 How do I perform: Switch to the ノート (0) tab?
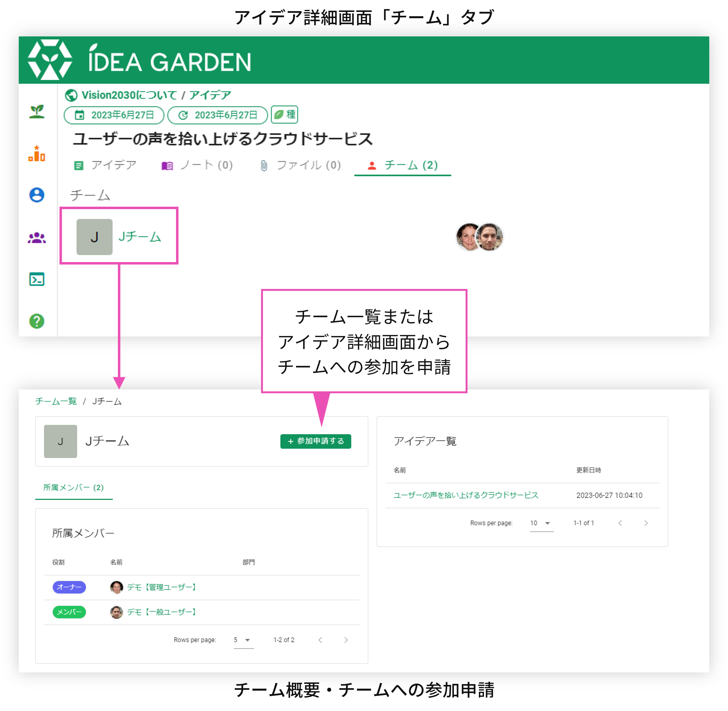click(x=197, y=165)
